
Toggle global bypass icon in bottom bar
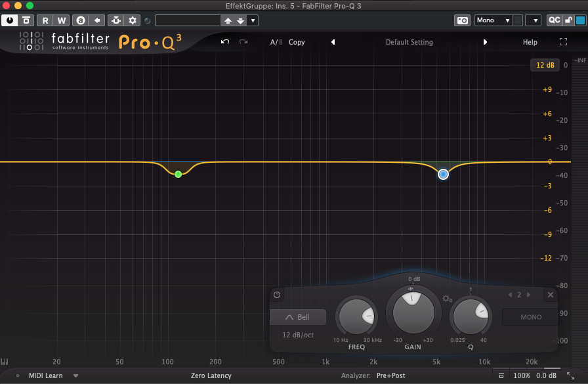point(501,375)
